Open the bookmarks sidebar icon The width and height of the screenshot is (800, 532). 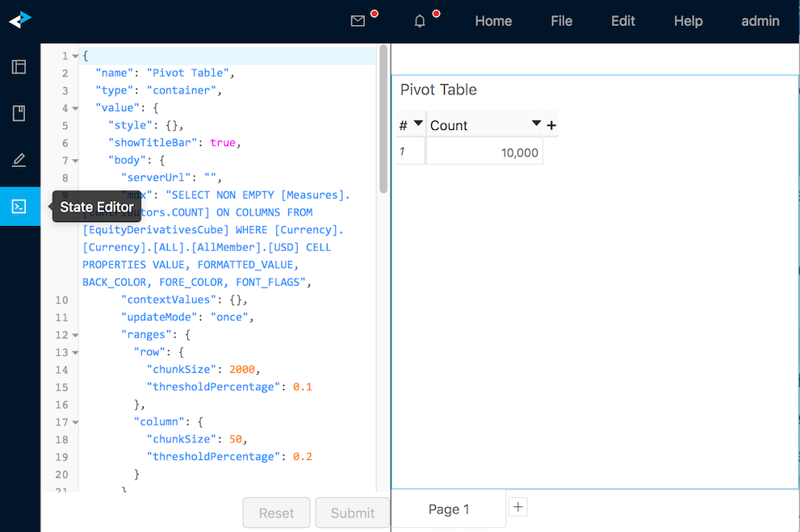tap(19, 113)
